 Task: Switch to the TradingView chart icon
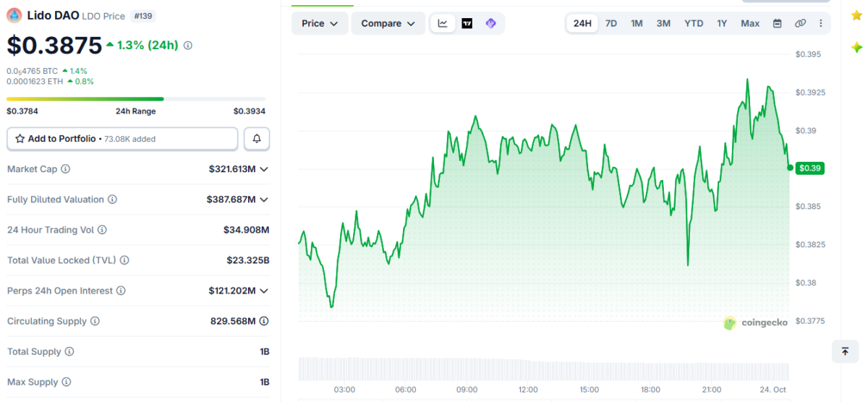coord(467,23)
